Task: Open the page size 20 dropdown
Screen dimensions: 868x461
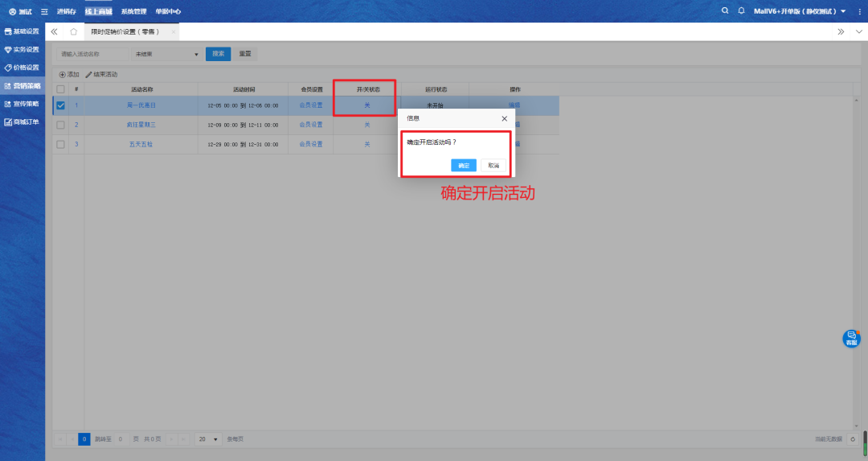Action: point(208,439)
